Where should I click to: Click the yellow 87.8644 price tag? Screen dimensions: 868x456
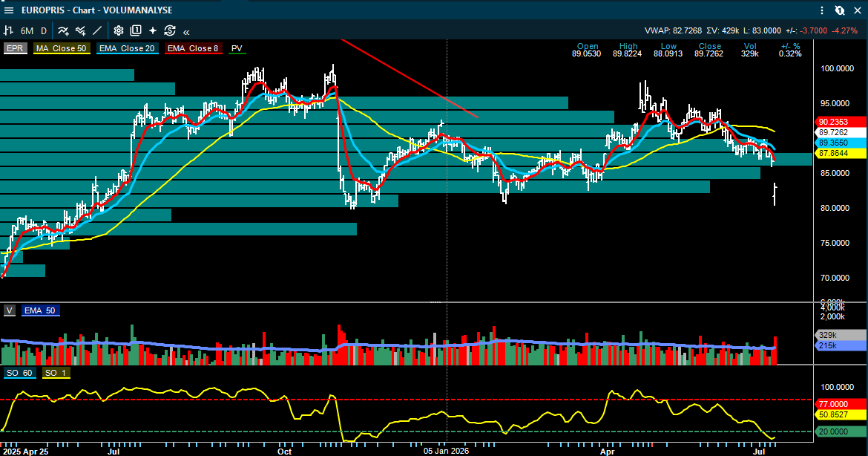pos(841,154)
